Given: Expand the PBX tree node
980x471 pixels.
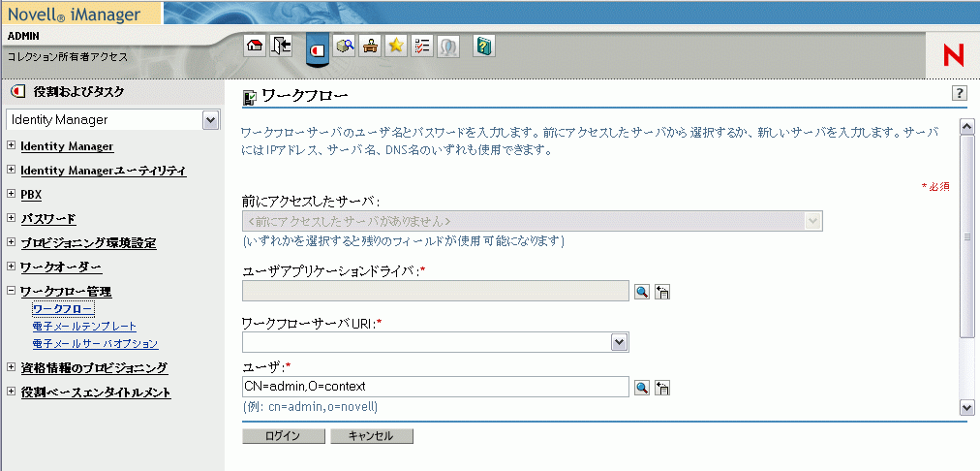Looking at the screenshot, I should [x=11, y=194].
